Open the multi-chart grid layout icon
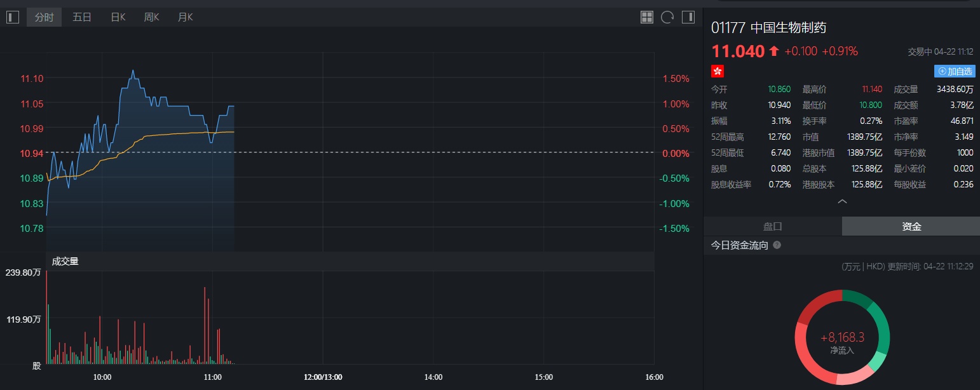980x390 pixels. click(x=647, y=17)
